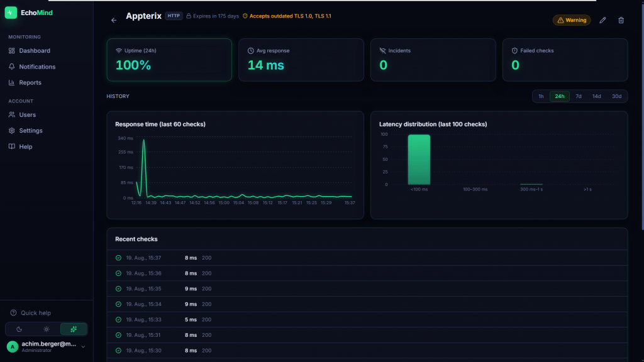This screenshot has width=644, height=362.
Task: Switch to dark moon theme
Action: [19, 329]
